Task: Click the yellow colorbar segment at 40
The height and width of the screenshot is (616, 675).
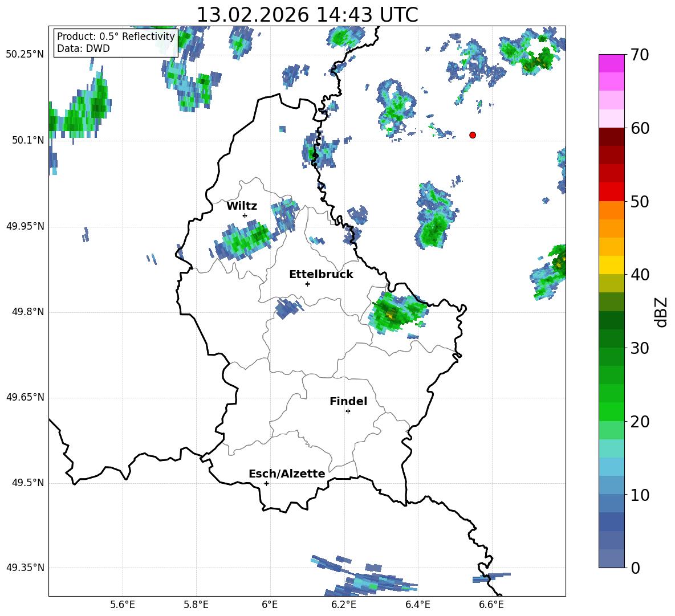Action: [611, 266]
